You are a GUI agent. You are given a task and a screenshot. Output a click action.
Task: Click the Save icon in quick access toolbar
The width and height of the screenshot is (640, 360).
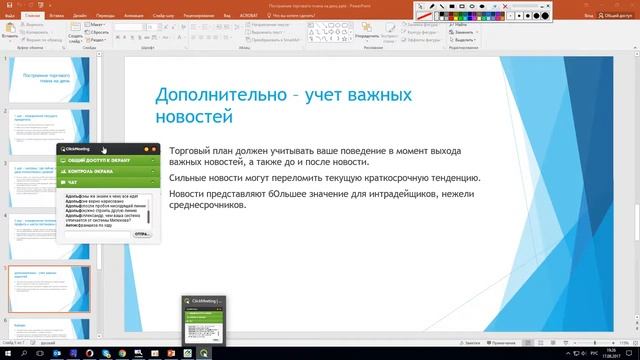tap(9, 5)
